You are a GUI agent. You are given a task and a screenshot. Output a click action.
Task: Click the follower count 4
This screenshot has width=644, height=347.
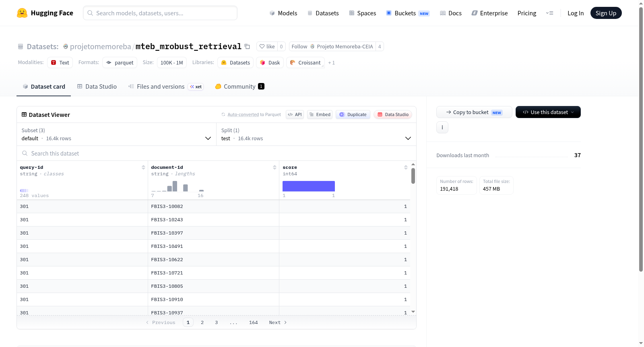pos(380,47)
